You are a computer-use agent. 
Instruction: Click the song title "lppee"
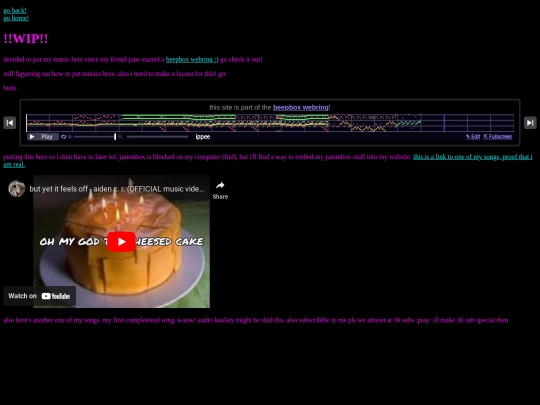[x=203, y=137]
